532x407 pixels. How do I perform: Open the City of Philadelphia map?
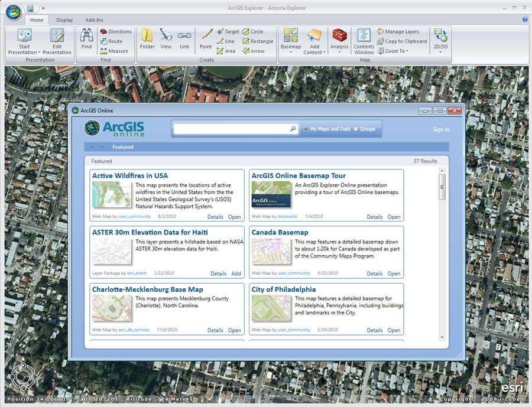point(394,330)
